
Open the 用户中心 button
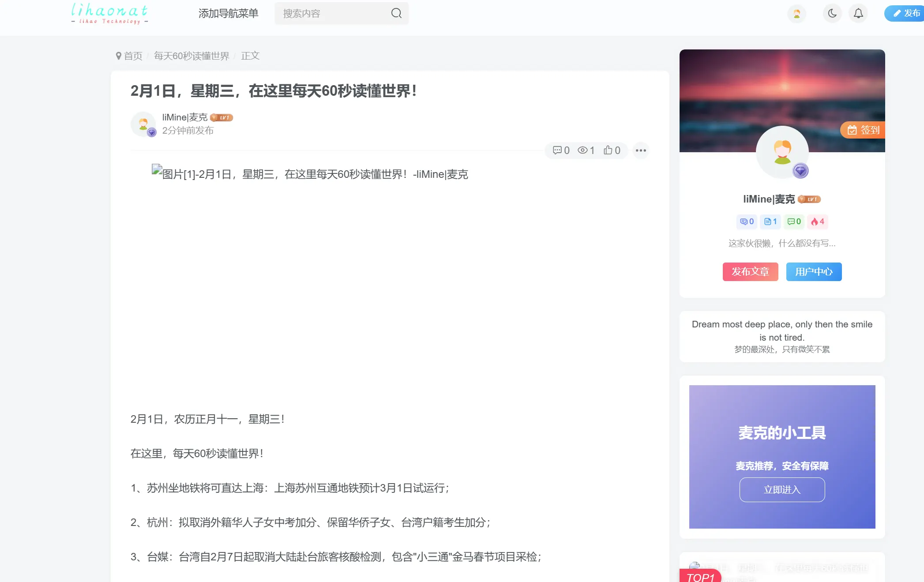point(814,272)
